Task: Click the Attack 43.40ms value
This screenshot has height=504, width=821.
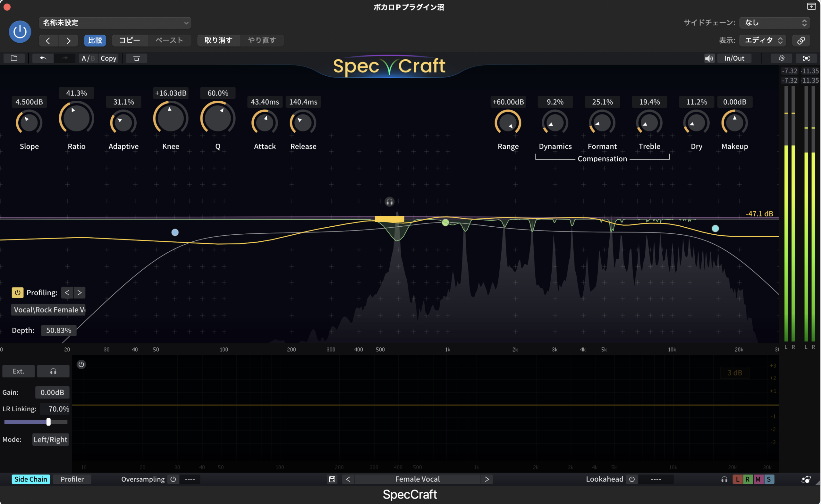Action: [x=265, y=102]
